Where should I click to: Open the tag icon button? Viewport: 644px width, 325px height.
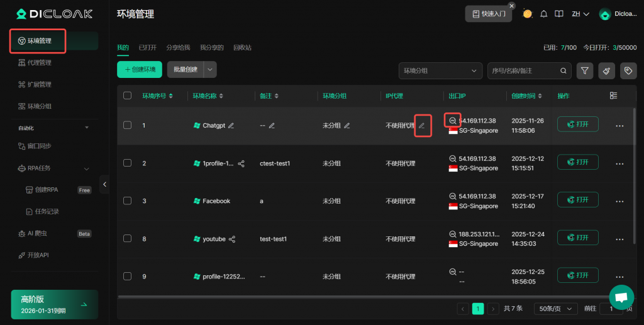tap(628, 71)
